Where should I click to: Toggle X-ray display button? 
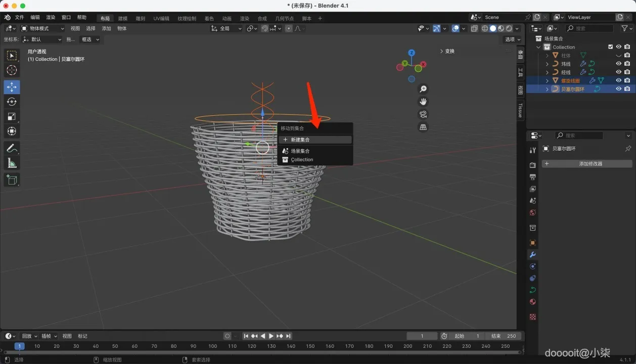474,29
